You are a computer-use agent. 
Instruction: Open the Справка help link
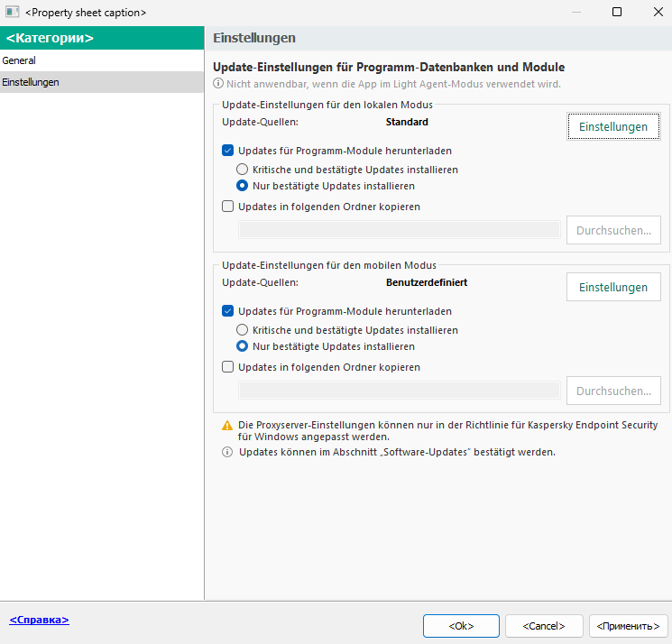(39, 621)
